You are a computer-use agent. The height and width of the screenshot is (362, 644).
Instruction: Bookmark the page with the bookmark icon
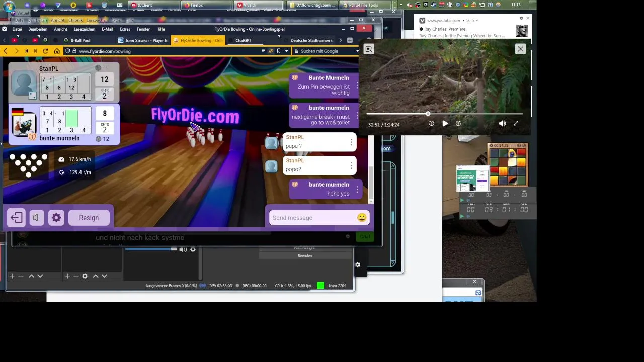(279, 51)
